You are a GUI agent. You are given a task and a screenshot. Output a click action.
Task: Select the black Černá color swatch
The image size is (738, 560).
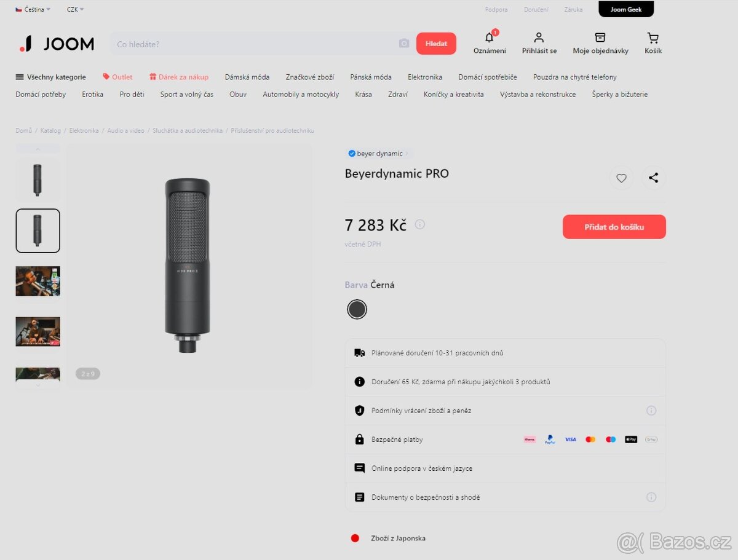click(357, 309)
